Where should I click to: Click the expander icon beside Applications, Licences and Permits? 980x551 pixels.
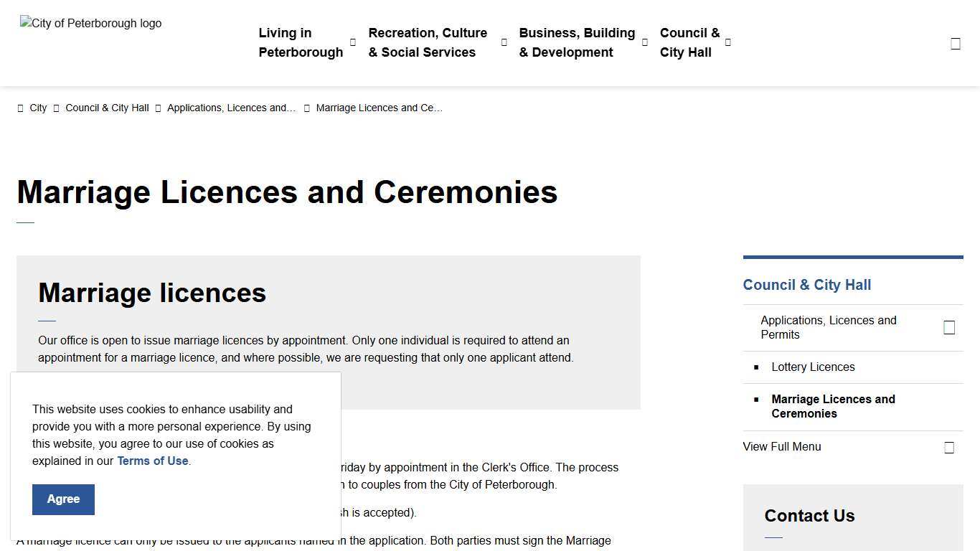[x=949, y=327]
